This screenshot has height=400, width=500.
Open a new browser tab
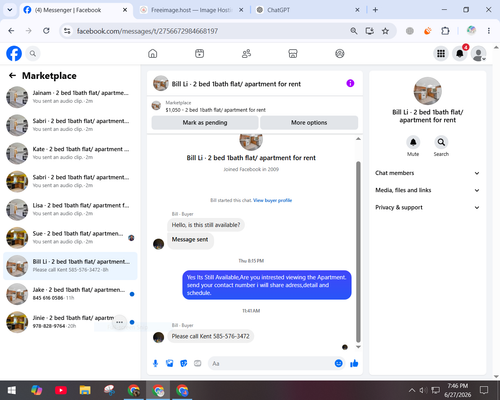375,10
